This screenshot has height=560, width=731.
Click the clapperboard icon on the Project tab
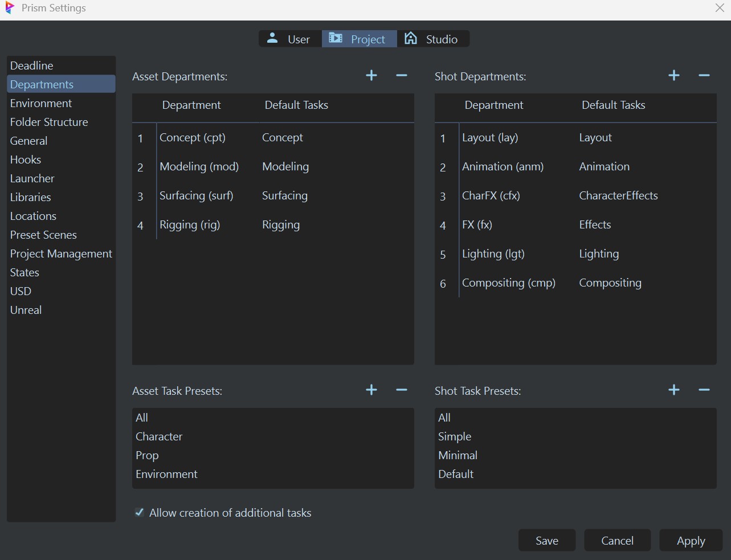tap(336, 39)
